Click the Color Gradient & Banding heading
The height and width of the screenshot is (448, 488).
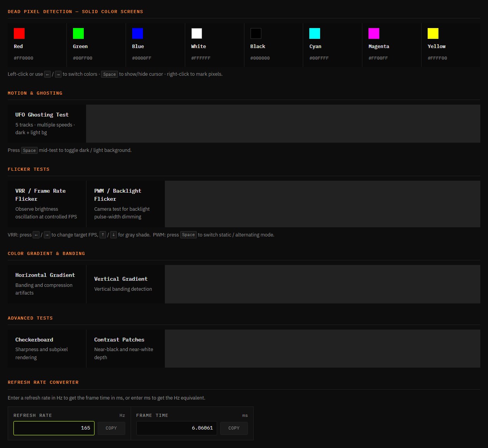tap(46, 253)
